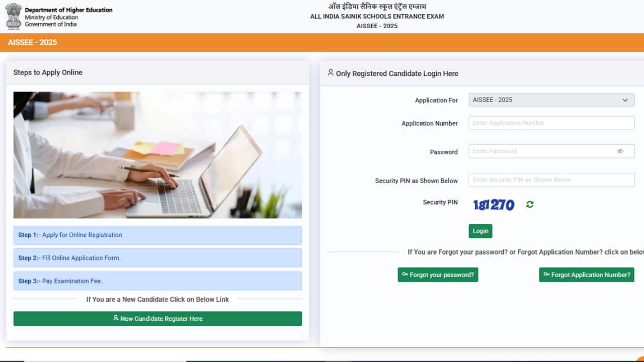Click the Government of India emblem logo
This screenshot has width=644, height=362.
[x=14, y=16]
